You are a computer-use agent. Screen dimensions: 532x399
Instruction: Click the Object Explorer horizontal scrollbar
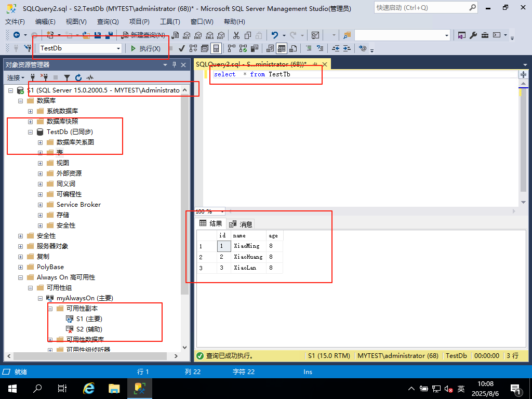point(90,356)
